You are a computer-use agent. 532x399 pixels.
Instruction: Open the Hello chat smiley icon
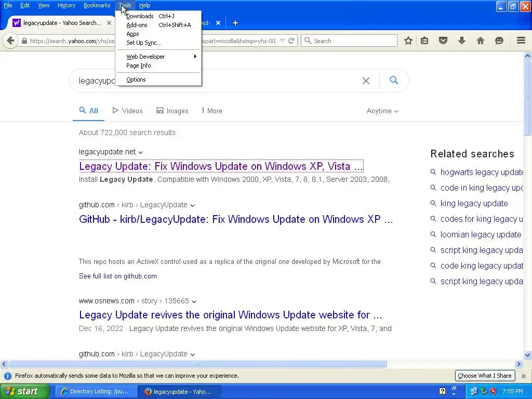pos(499,41)
